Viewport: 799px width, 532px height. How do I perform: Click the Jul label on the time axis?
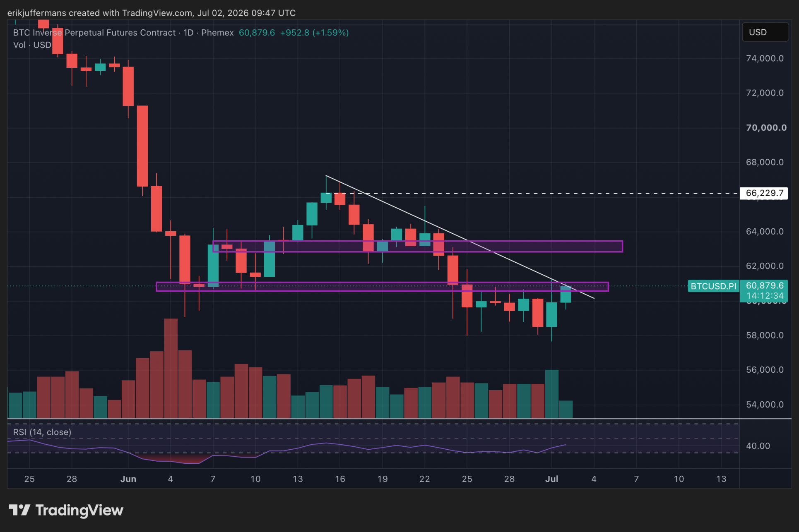tap(551, 479)
